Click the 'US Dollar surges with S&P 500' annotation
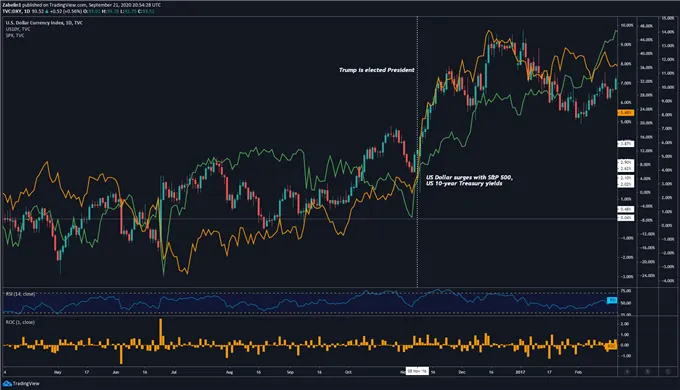The width and height of the screenshot is (680, 390). click(469, 177)
